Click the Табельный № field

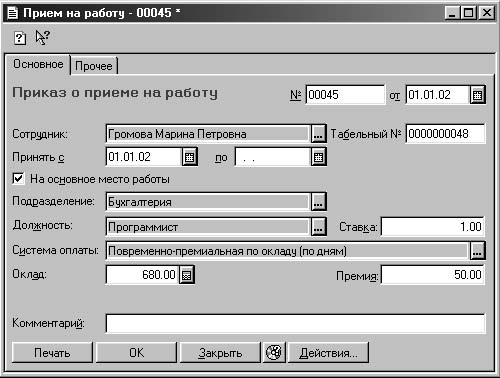445,134
